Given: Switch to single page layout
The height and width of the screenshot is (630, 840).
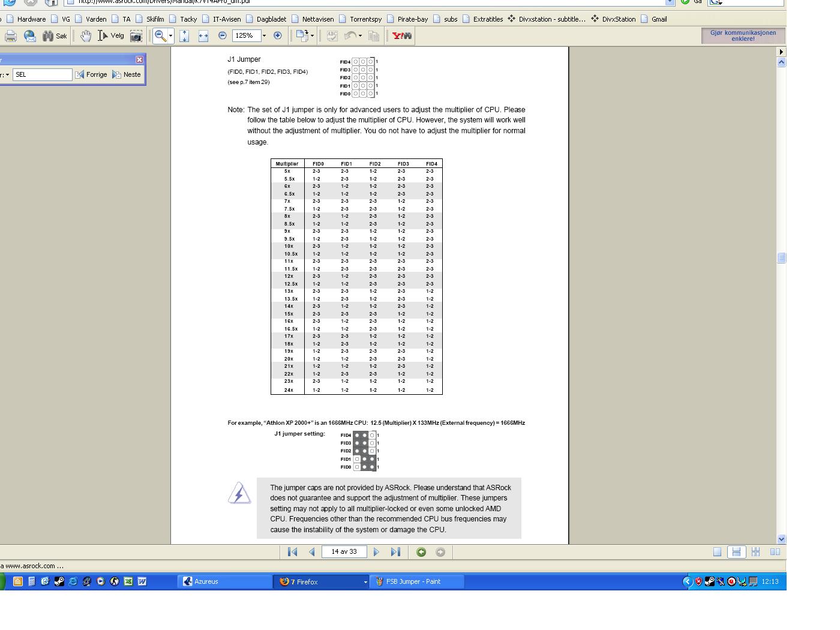Looking at the screenshot, I should 717,552.
